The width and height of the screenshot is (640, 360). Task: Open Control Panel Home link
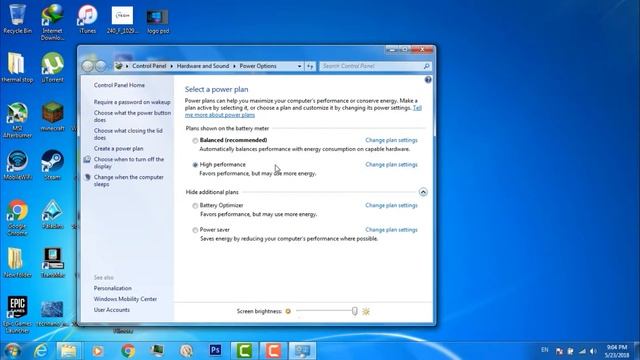click(x=119, y=85)
